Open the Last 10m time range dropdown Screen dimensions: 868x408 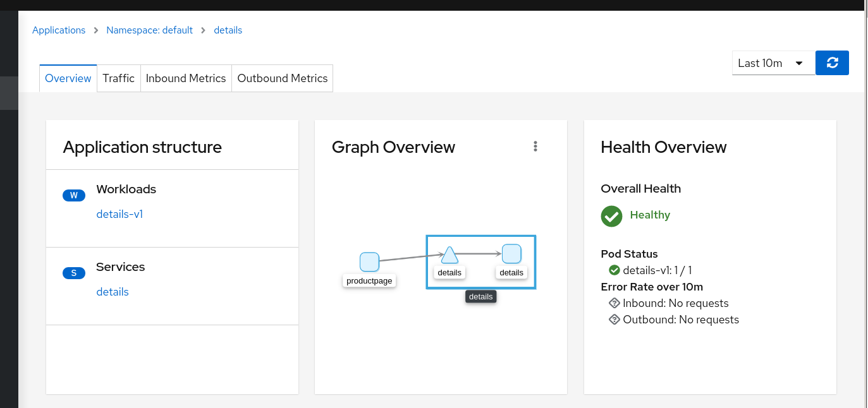[773, 63]
